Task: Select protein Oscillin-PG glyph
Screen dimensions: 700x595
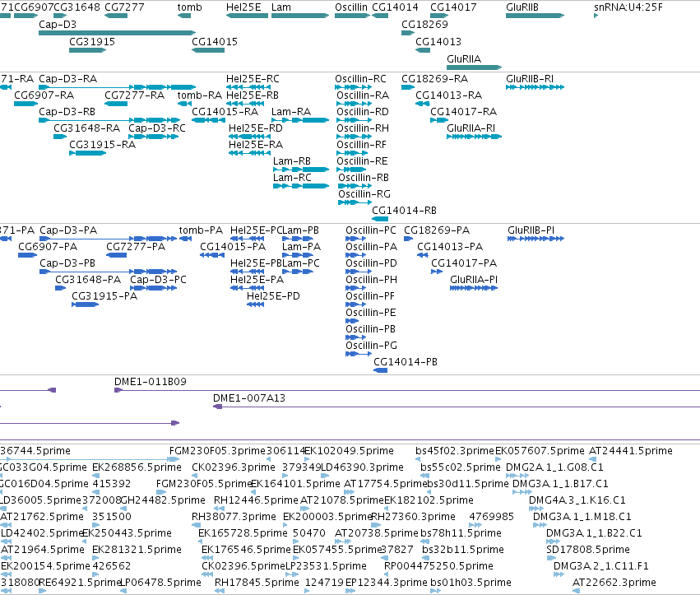Action: click(359, 354)
